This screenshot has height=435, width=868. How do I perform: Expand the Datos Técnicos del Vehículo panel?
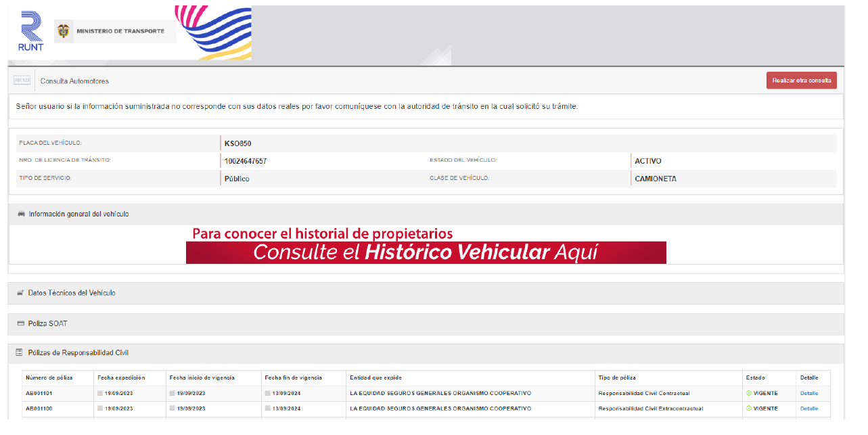72,293
